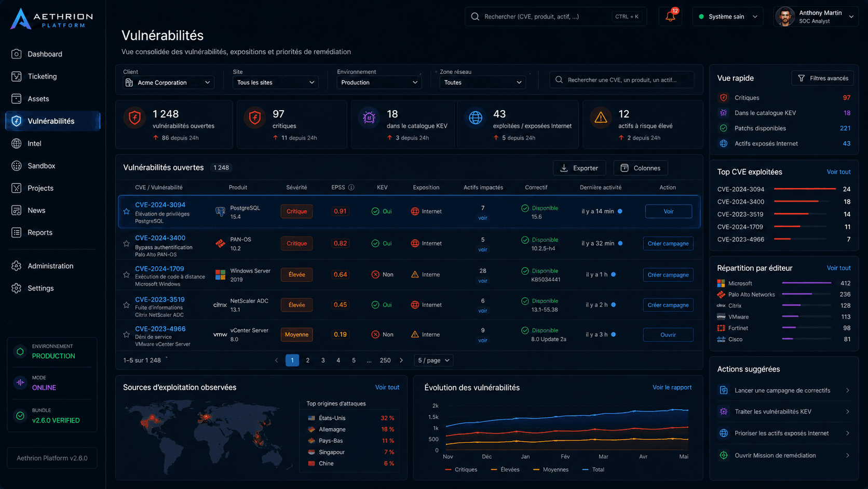Open Reports in the sidebar

(x=52, y=233)
